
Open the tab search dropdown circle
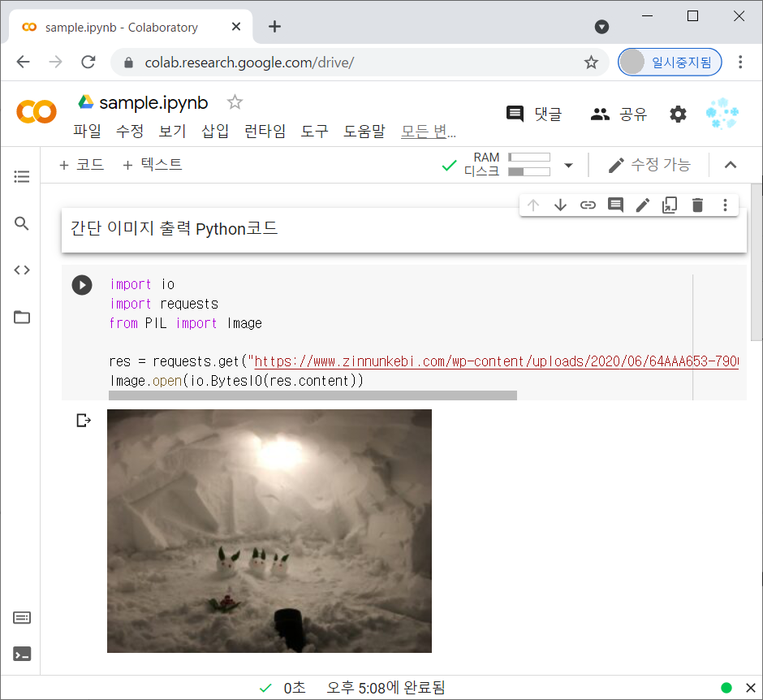point(602,27)
